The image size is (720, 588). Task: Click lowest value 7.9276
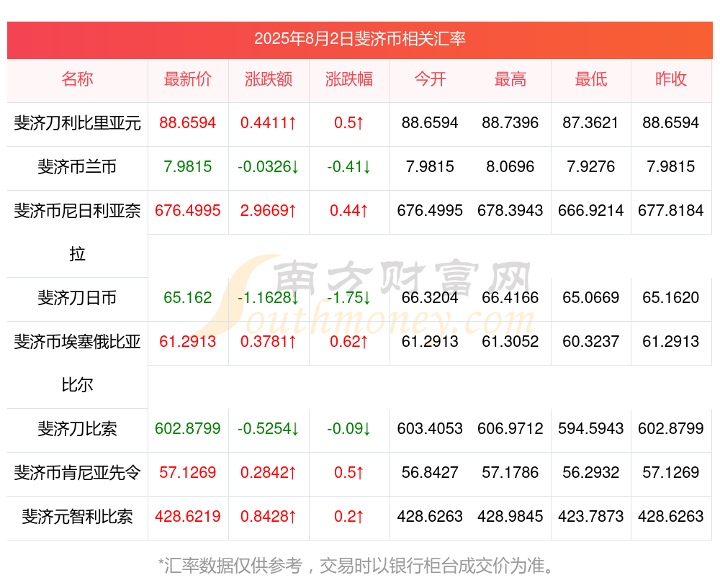tap(591, 166)
